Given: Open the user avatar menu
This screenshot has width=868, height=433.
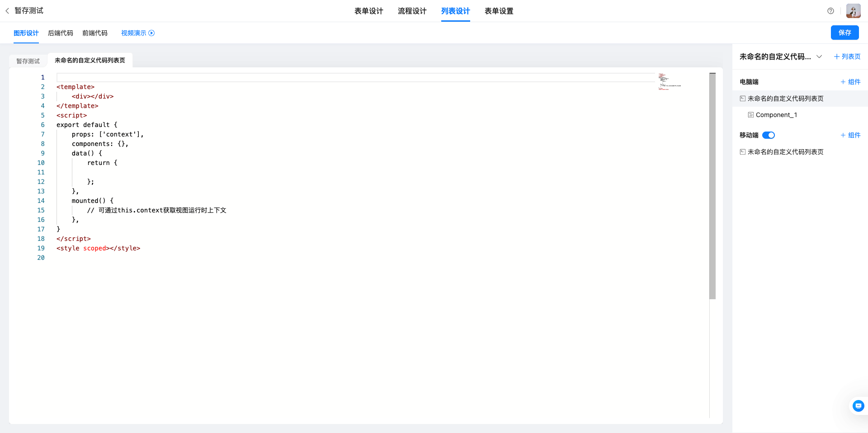Looking at the screenshot, I should pos(853,11).
